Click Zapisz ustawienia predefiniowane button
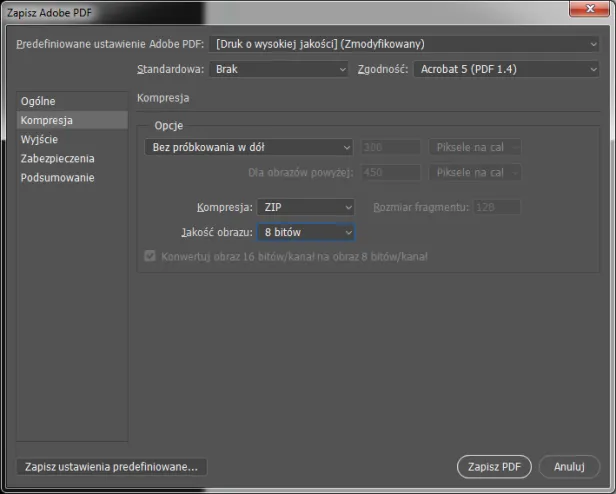This screenshot has height=494, width=616. [x=112, y=467]
